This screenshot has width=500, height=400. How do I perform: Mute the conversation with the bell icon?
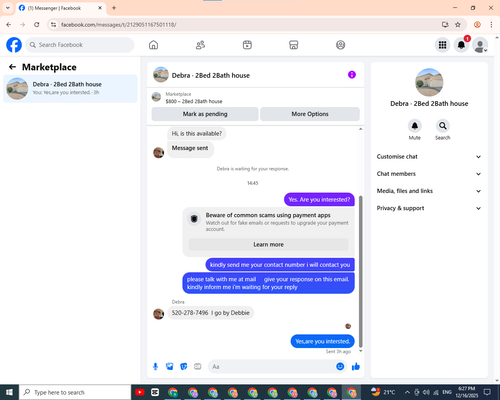[x=415, y=126]
